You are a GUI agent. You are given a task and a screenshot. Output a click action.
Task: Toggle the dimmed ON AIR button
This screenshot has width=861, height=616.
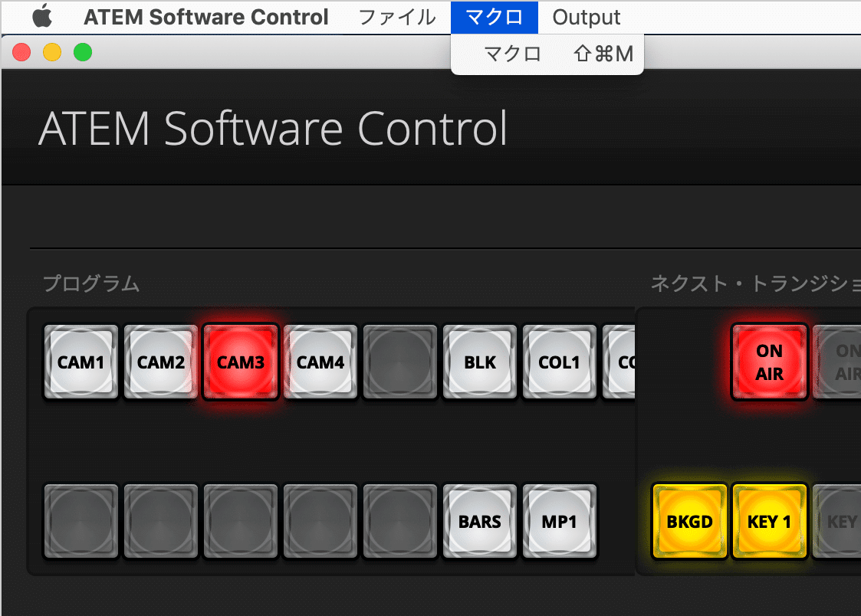837,362
